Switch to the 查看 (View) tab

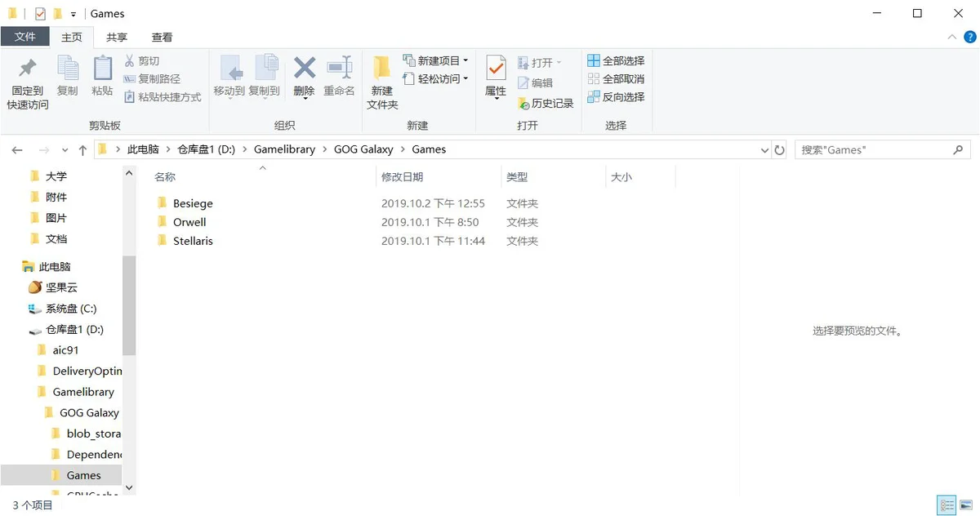pyautogui.click(x=162, y=38)
